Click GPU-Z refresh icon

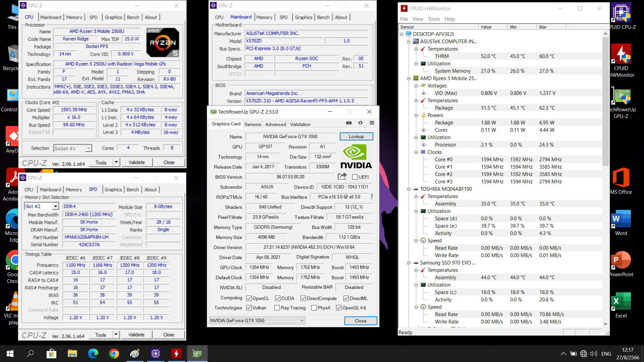point(360,123)
